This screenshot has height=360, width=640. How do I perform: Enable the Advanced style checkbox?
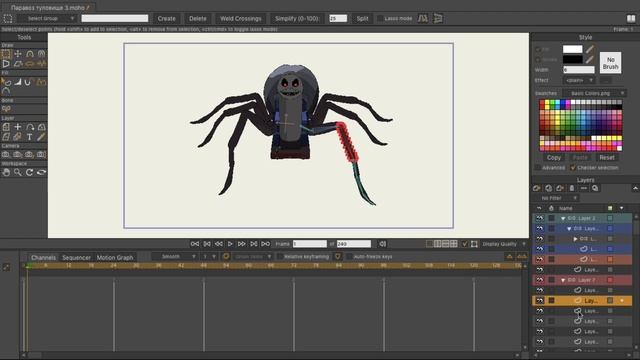[x=538, y=168]
